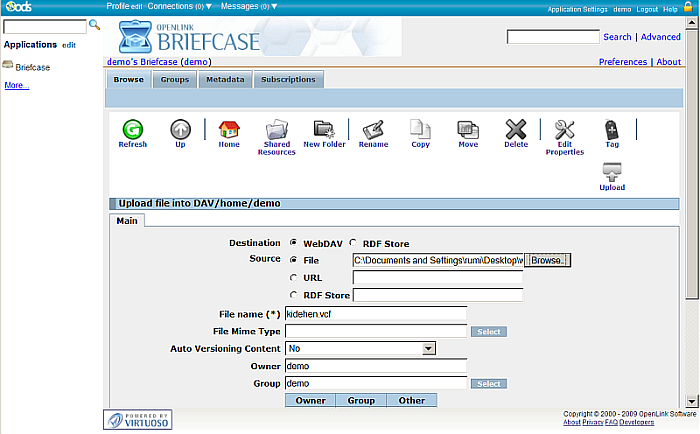Open the Preferences link
700x434 pixels.
click(622, 62)
